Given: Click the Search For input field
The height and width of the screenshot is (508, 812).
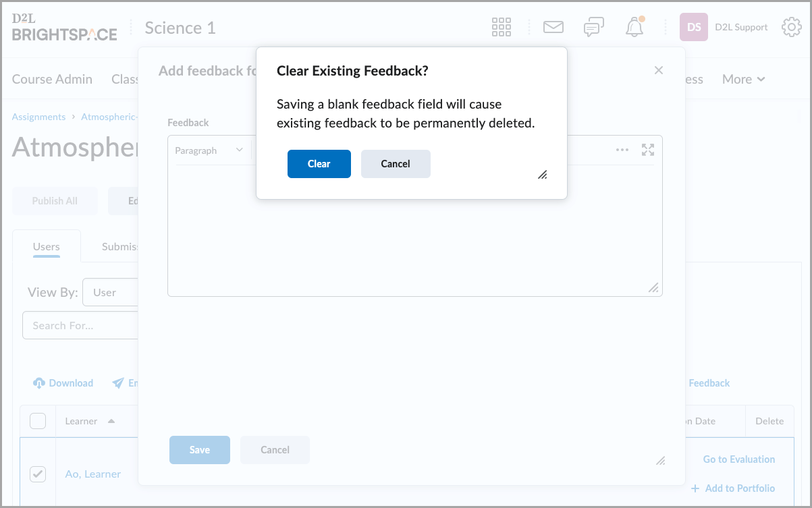Looking at the screenshot, I should tap(81, 325).
